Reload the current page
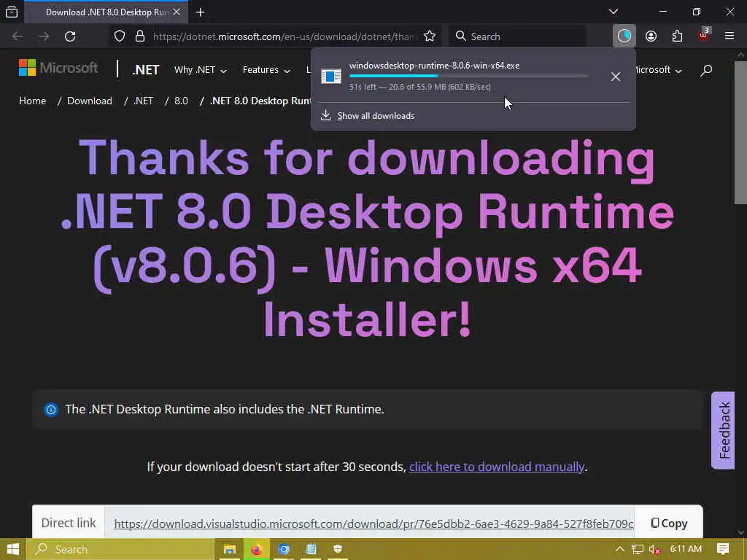The width and height of the screenshot is (747, 560). pyautogui.click(x=70, y=36)
